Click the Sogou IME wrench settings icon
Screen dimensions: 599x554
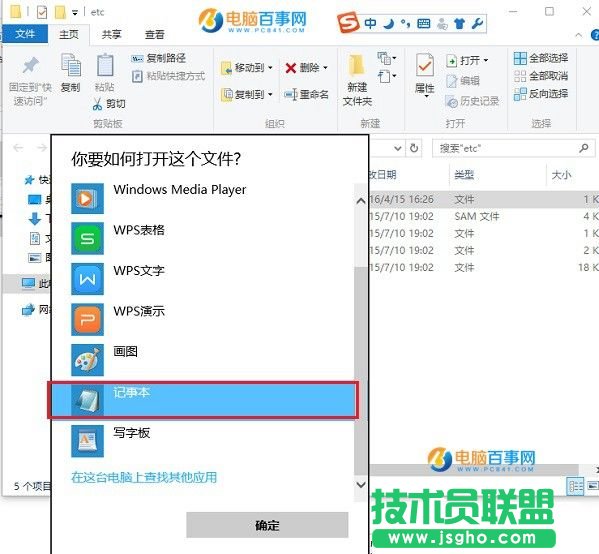point(477,24)
